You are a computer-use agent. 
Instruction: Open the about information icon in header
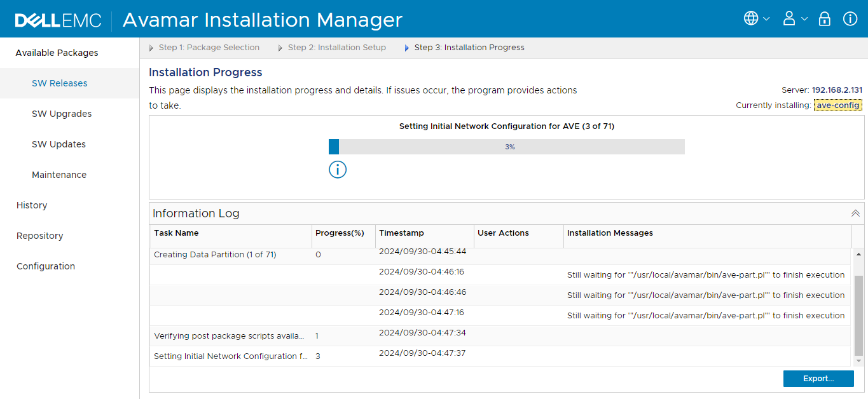pos(850,18)
